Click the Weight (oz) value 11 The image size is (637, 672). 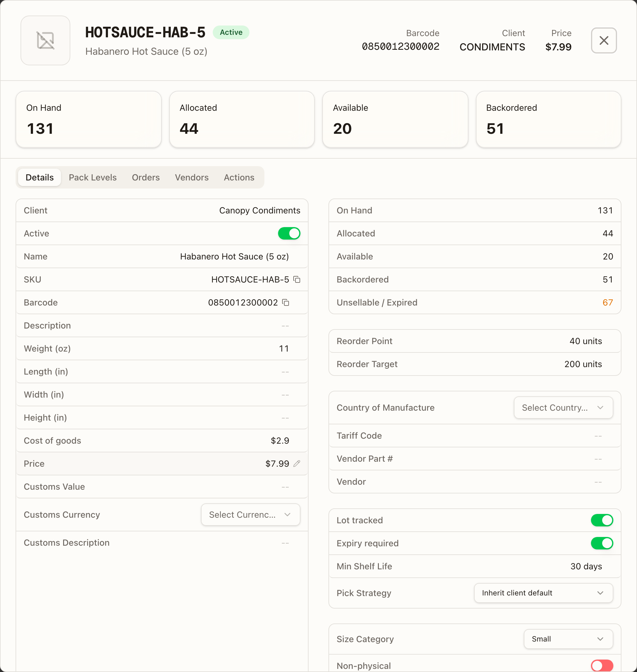[x=284, y=348]
